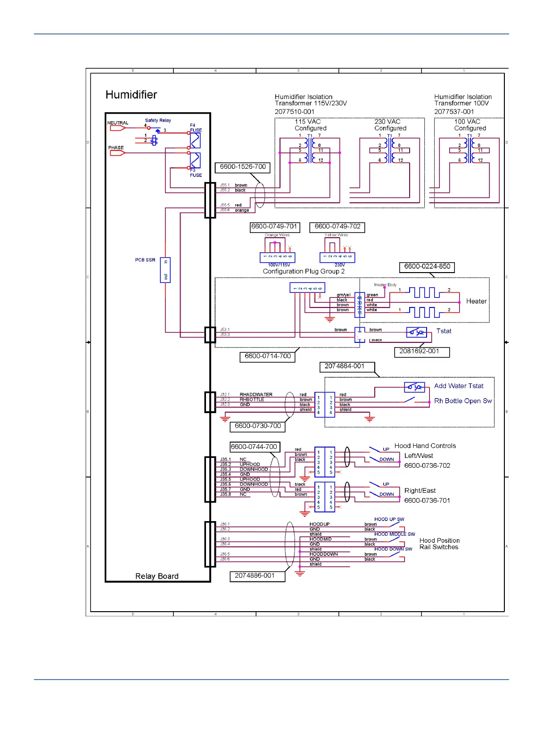Viewport: 560px width, 747px height.
Task: Click the Rh Bottle Open Sw symbol
Action: pos(410,400)
